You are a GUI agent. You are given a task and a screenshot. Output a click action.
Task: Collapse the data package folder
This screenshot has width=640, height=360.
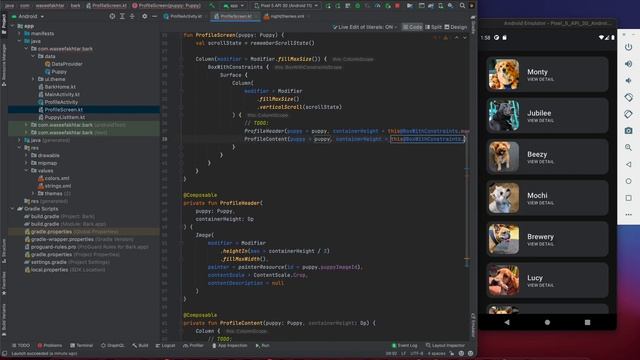(33, 56)
